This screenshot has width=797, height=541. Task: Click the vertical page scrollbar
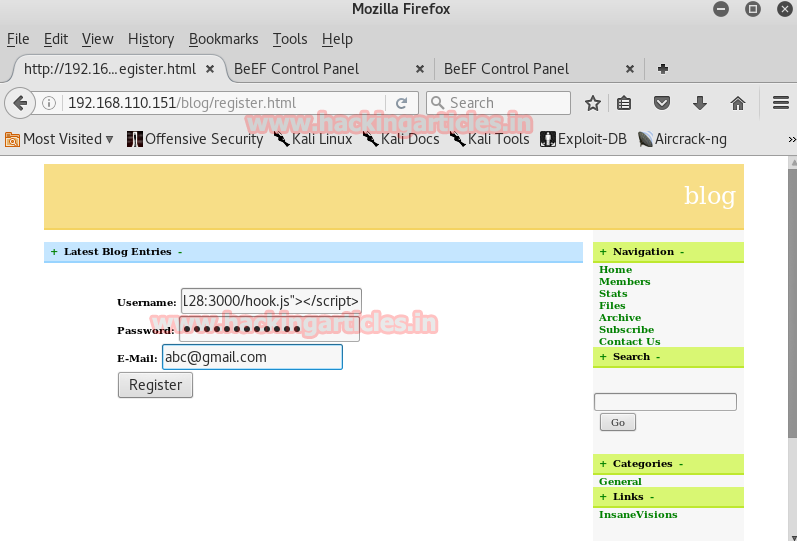(x=792, y=303)
